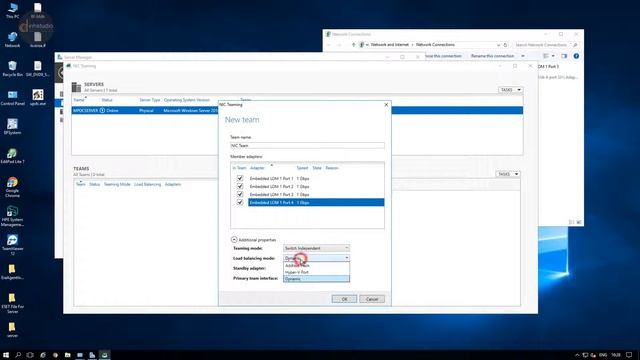This screenshot has width=640, height=360.
Task: Close NIC Teaming dialog with X
Action: click(386, 105)
